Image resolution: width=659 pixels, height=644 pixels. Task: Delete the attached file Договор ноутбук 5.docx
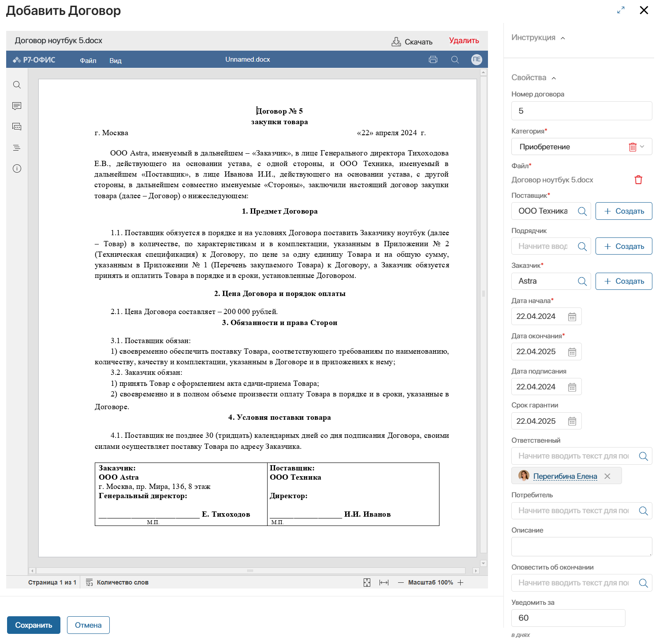(638, 180)
